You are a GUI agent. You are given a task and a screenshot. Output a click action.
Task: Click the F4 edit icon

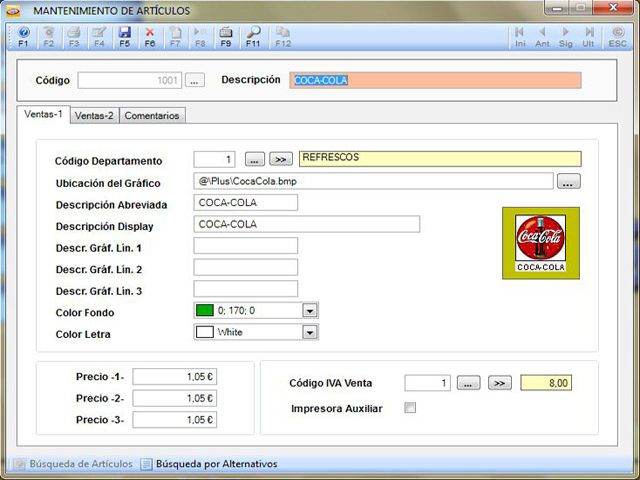[x=99, y=37]
